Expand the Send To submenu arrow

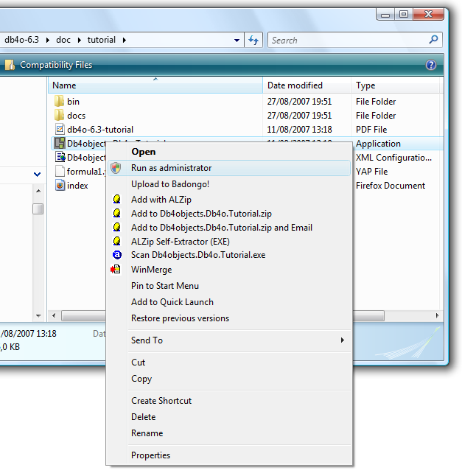tap(343, 340)
